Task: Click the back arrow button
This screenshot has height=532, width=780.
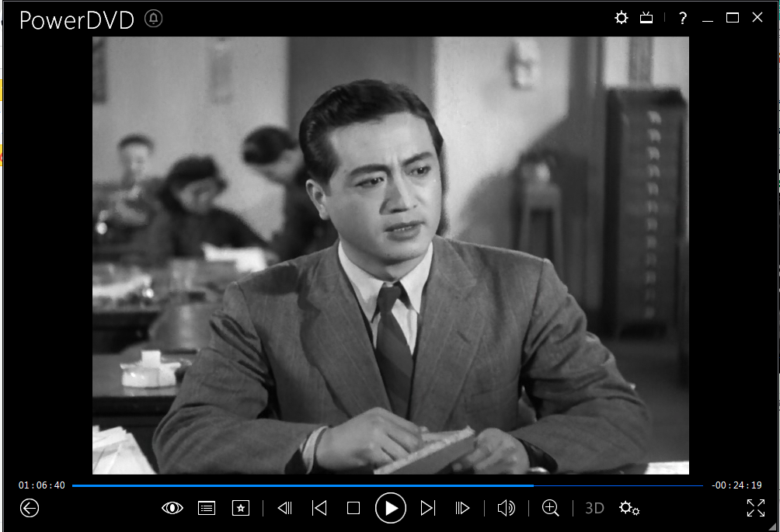Action: (x=30, y=508)
